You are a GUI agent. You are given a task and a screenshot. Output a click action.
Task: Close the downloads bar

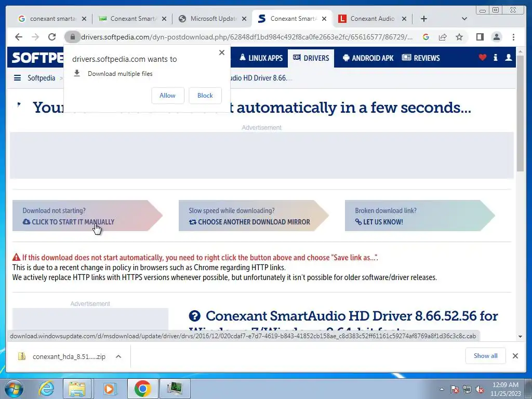point(515,356)
